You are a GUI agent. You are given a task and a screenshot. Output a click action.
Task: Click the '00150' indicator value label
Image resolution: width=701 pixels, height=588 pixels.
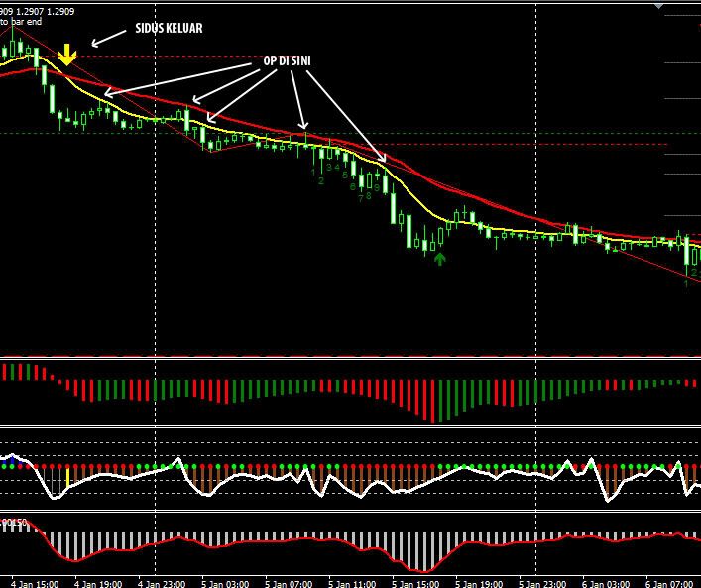click(14, 522)
